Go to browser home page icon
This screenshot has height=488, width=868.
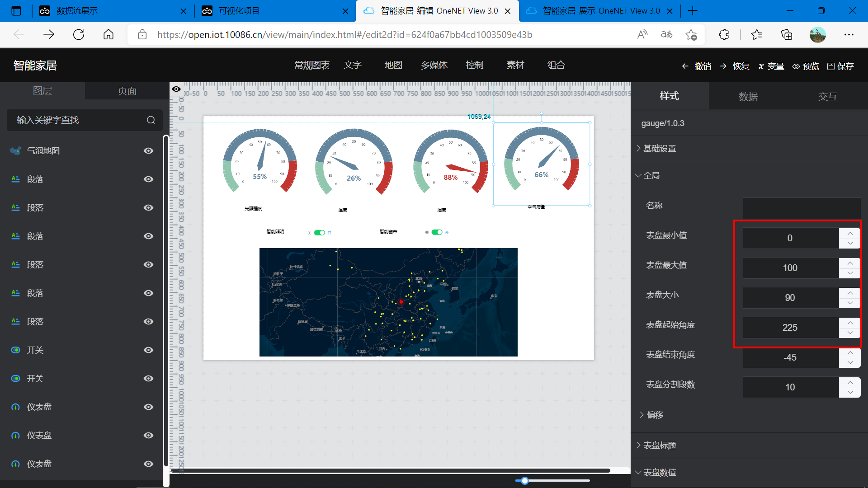point(108,35)
